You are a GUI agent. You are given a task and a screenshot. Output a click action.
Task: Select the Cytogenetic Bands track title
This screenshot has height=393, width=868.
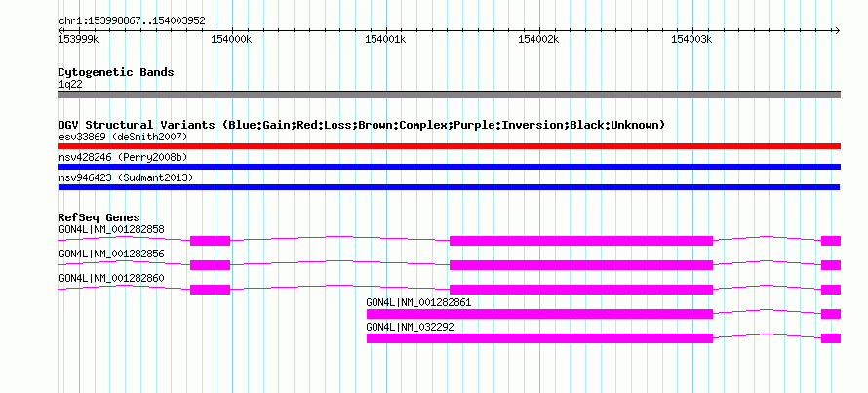click(116, 72)
